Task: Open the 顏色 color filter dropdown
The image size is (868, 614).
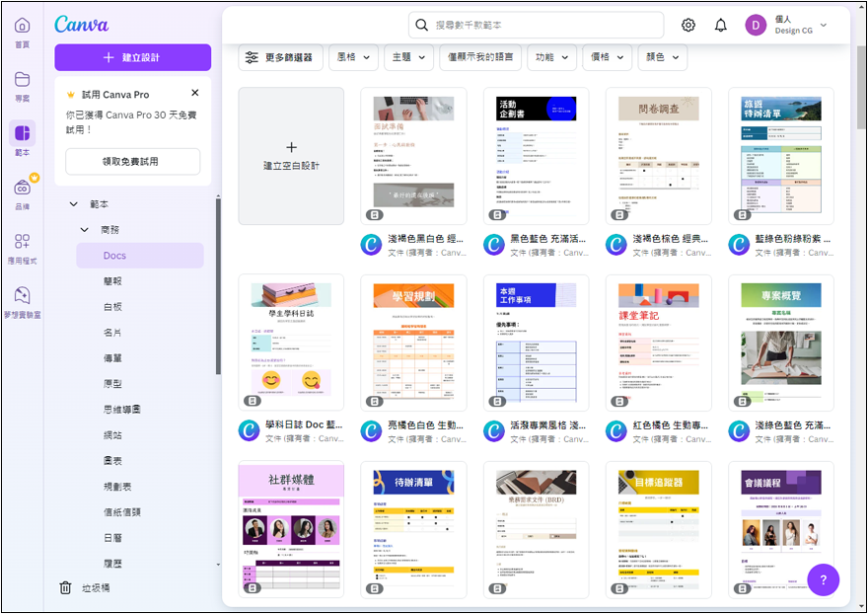Action: (x=662, y=57)
